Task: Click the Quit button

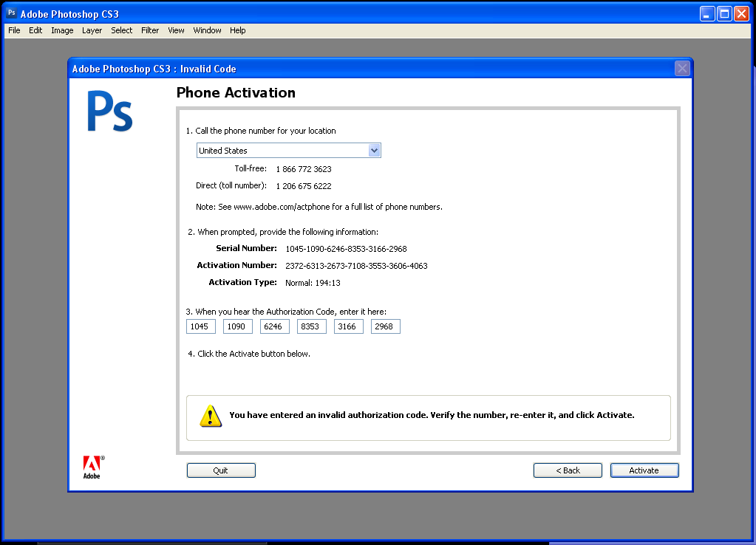Action: pyautogui.click(x=221, y=470)
